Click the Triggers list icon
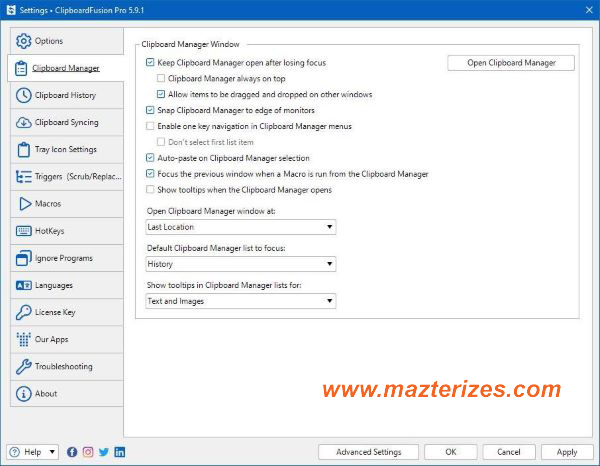The width and height of the screenshot is (600, 466). (x=23, y=176)
